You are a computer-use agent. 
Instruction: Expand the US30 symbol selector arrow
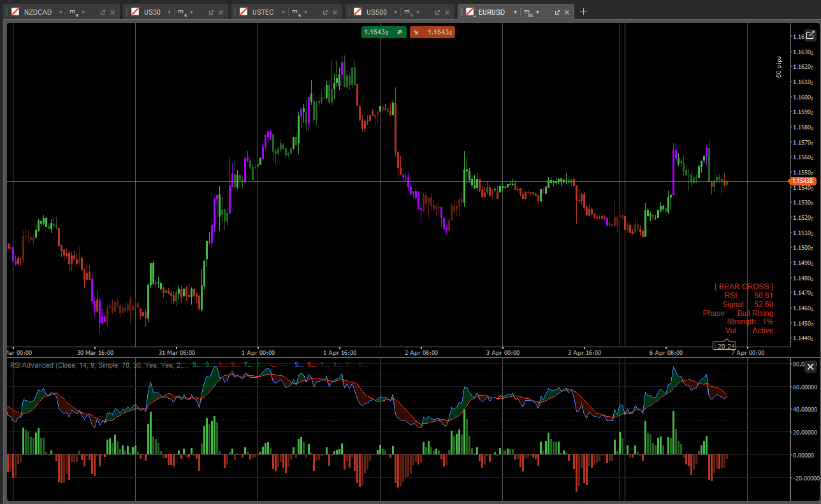pyautogui.click(x=169, y=12)
